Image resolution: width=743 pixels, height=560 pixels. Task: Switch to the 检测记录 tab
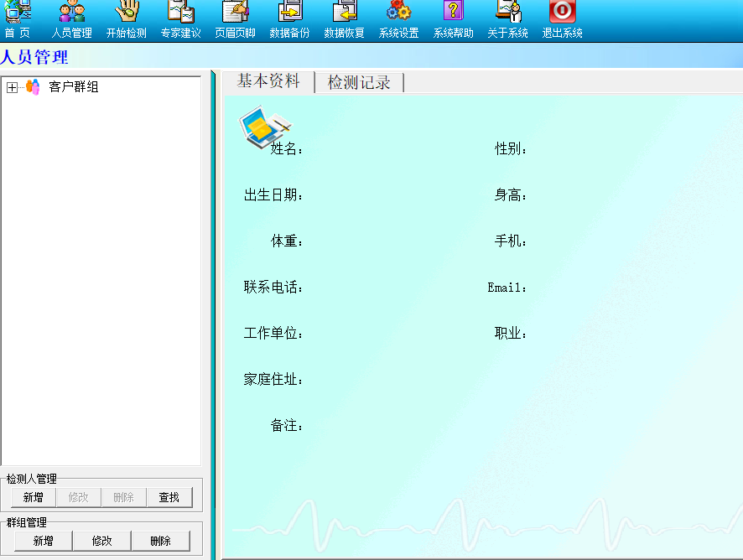[359, 82]
